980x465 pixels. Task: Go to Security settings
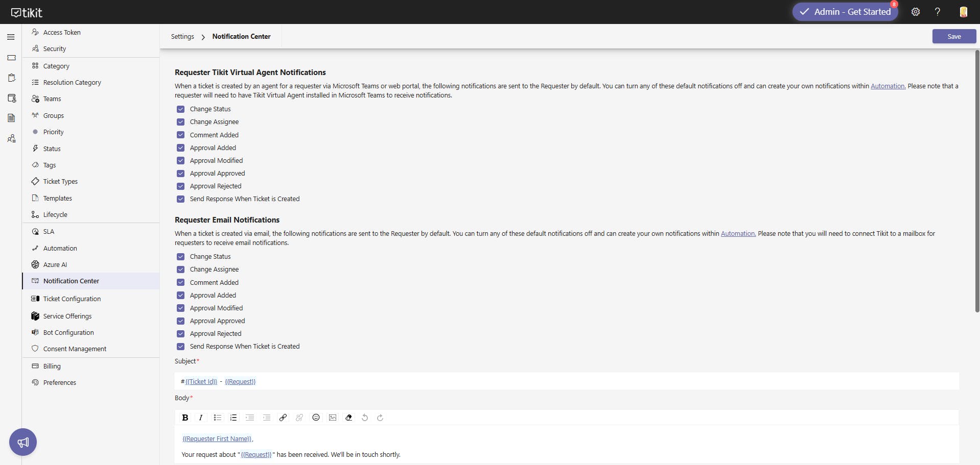point(55,49)
